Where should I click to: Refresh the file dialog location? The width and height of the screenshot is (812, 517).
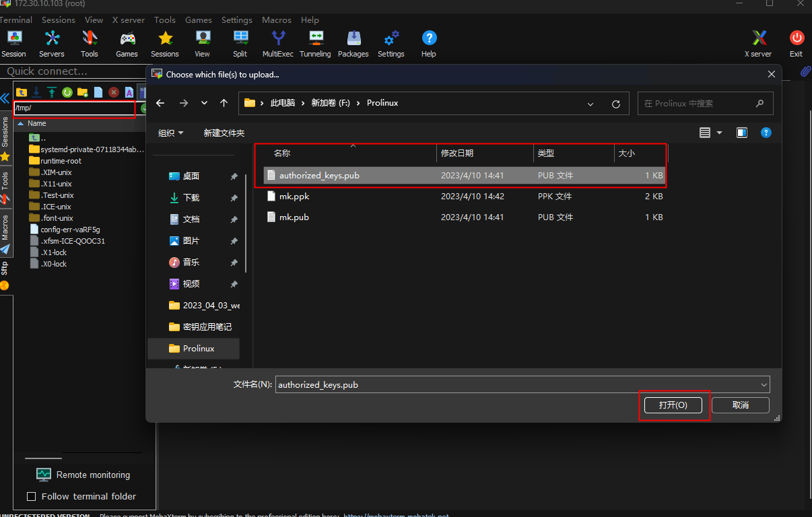coord(615,104)
